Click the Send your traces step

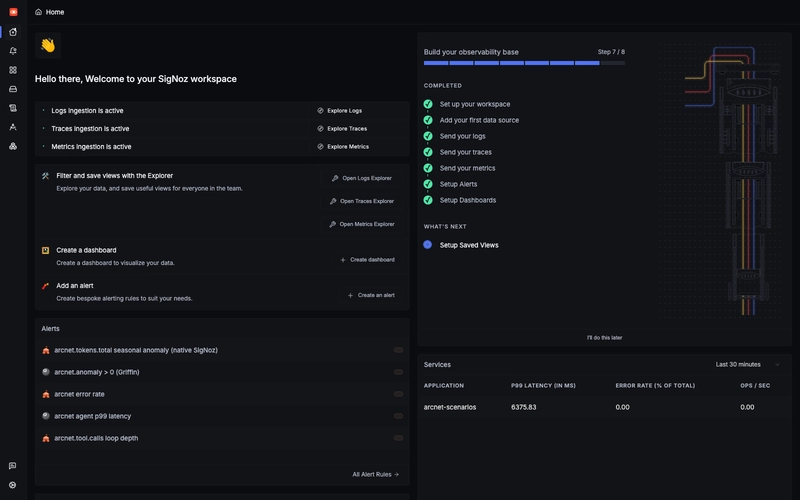(466, 152)
